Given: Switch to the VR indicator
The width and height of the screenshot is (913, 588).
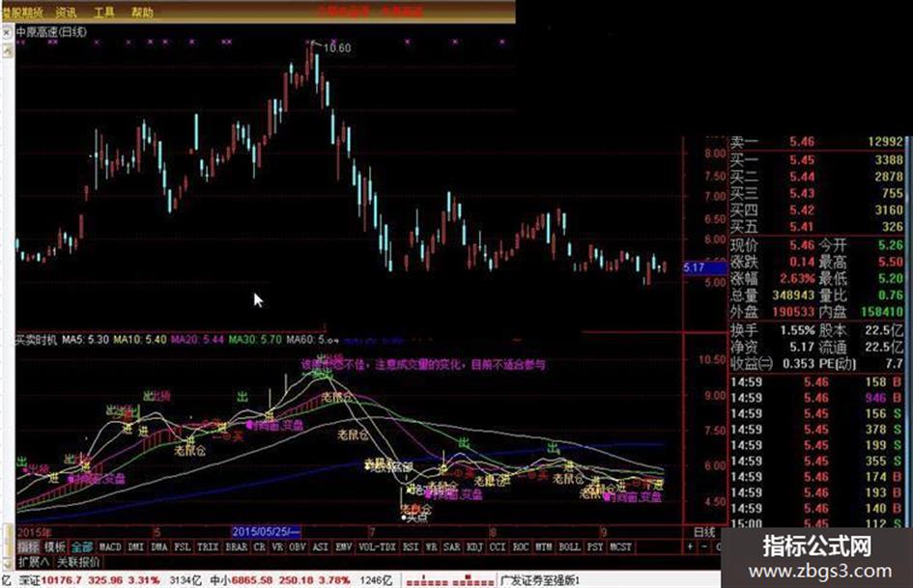Looking at the screenshot, I should coord(277,547).
